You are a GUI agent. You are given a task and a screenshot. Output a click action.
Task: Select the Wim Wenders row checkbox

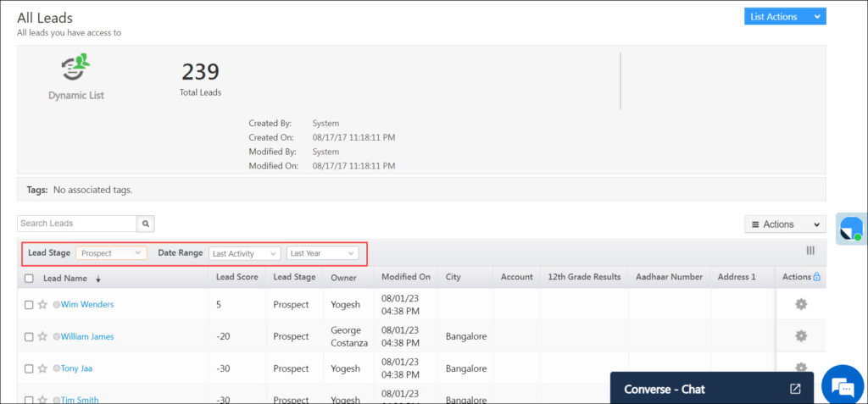pyautogui.click(x=30, y=305)
